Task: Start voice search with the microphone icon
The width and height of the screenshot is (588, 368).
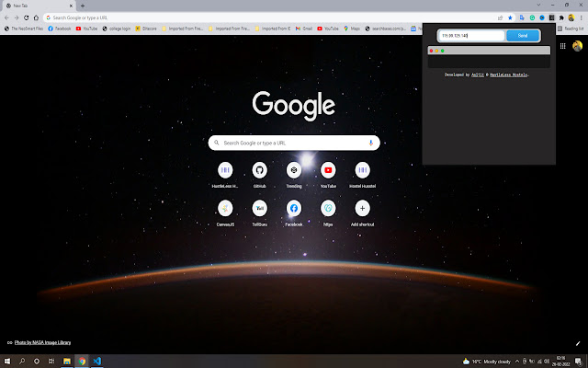Action: click(x=371, y=143)
